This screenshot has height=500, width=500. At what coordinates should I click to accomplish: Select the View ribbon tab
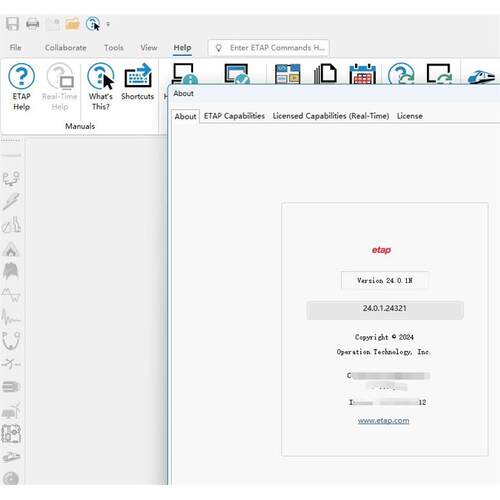click(x=148, y=48)
